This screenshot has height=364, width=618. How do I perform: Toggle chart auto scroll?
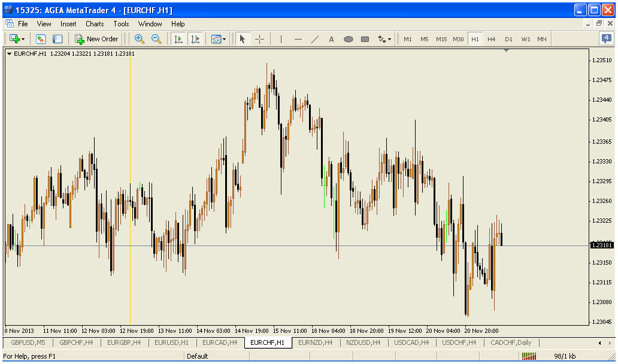178,39
